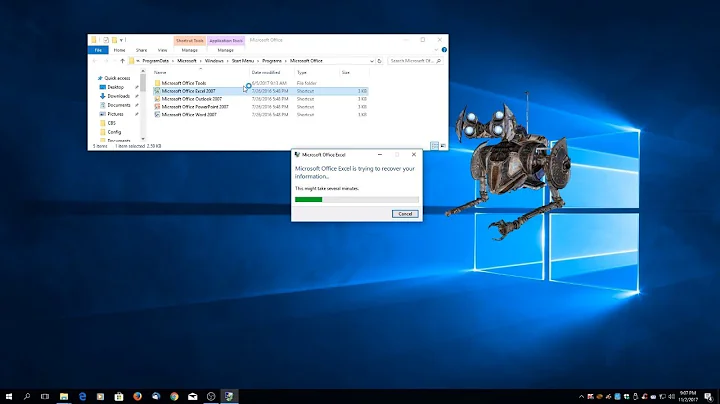This screenshot has width=720, height=404.
Task: Open Microsoft Store from taskbar
Action: 119,396
